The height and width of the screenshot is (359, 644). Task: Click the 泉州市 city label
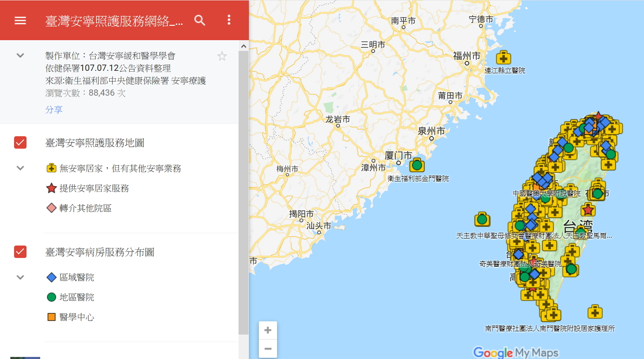[431, 131]
